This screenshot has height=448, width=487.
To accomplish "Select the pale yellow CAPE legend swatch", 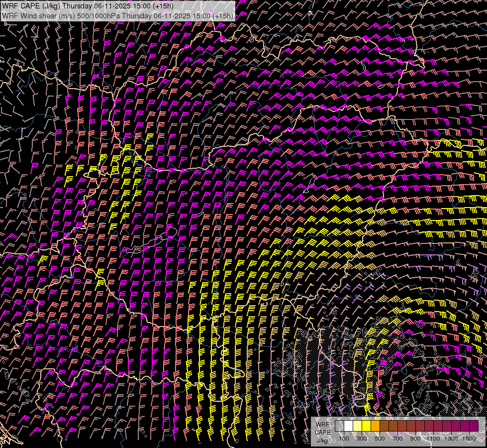I will point(358,426).
